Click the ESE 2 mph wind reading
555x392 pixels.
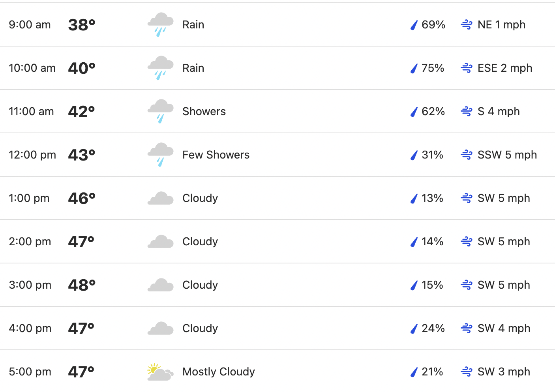(x=505, y=68)
